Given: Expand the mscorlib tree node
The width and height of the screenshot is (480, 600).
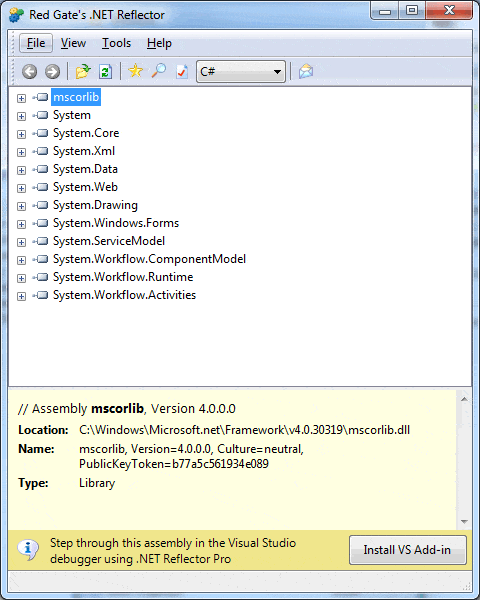Looking at the screenshot, I should (x=21, y=98).
